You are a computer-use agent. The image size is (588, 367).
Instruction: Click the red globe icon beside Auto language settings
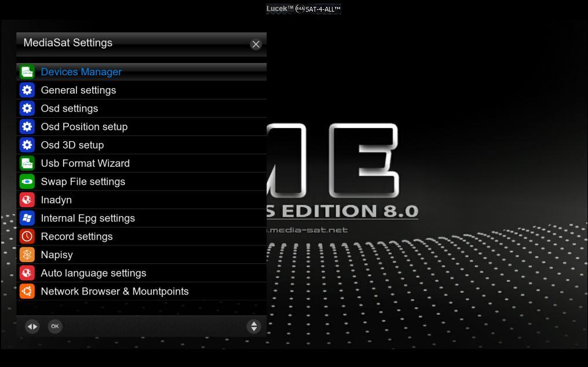[27, 273]
